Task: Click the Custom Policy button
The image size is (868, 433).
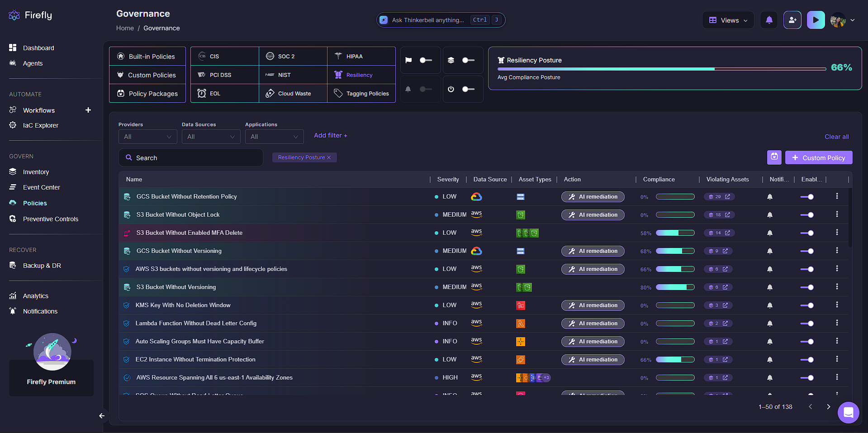Action: [819, 157]
